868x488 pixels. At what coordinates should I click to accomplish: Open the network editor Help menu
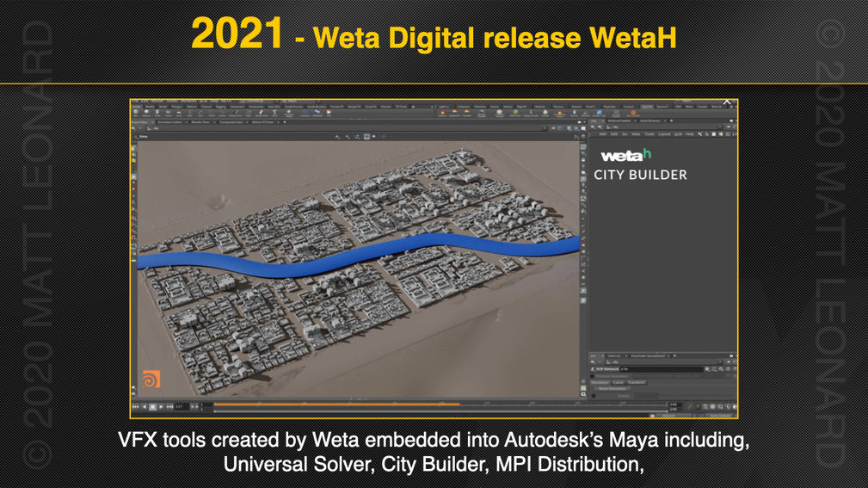690,134
